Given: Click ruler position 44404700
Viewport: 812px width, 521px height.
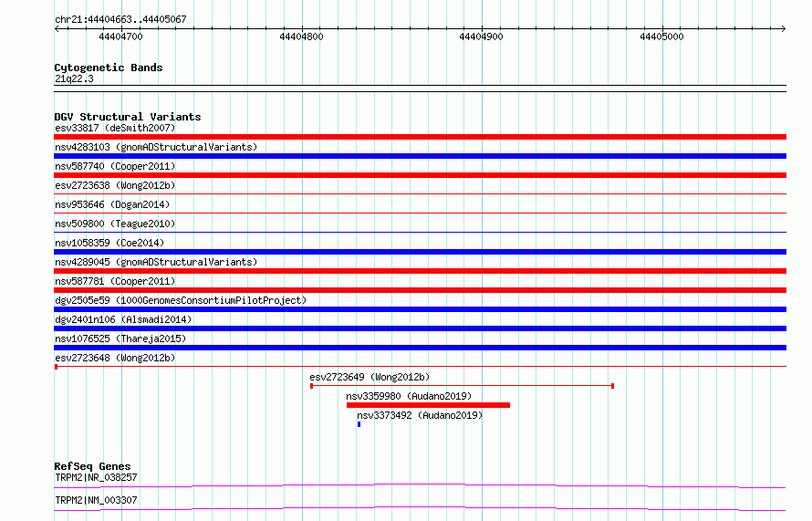Looking at the screenshot, I should point(120,36).
